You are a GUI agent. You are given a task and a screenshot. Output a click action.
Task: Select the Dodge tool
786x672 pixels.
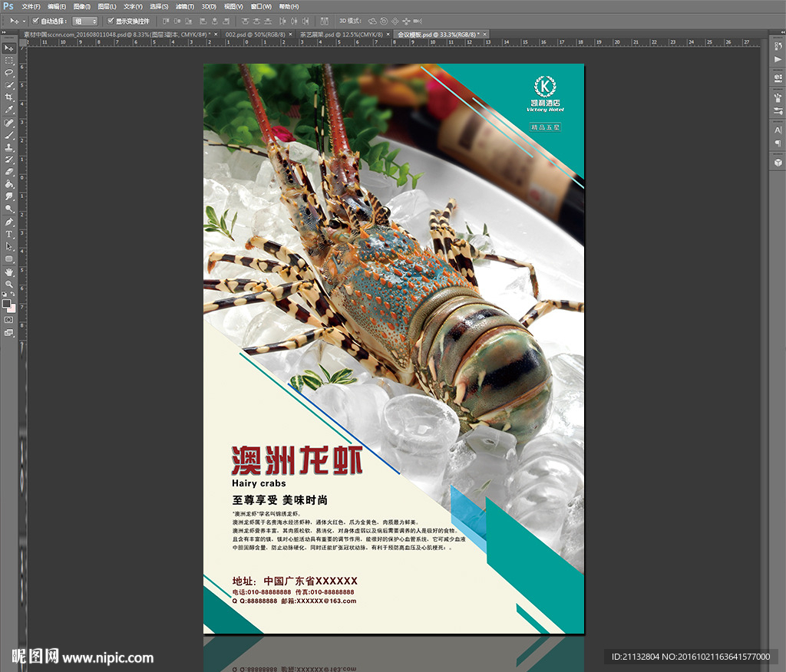pos(9,209)
